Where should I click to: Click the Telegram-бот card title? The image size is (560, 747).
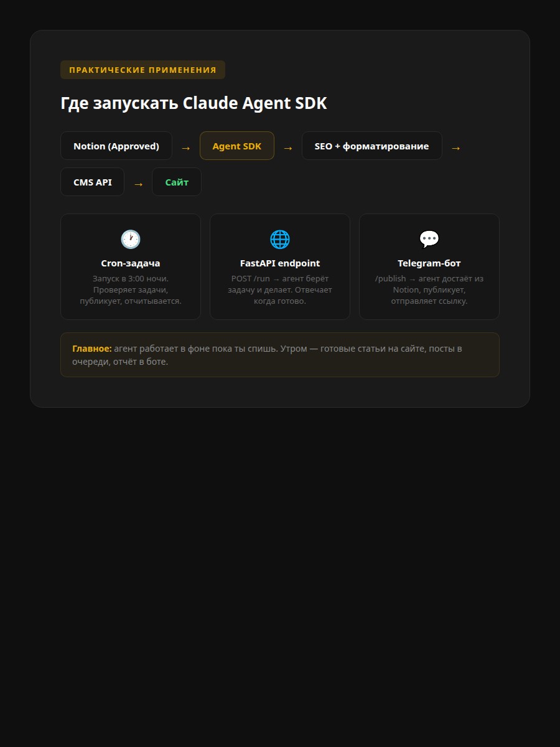[429, 263]
